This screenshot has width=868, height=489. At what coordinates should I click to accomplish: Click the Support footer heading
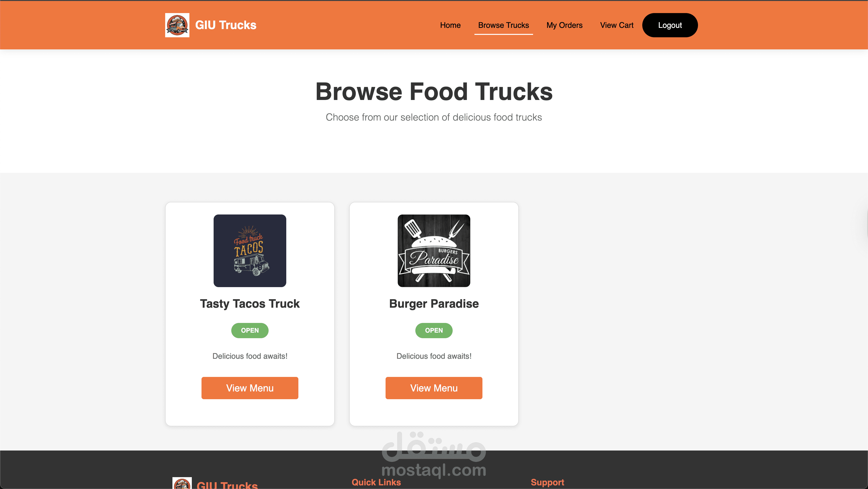pos(547,482)
